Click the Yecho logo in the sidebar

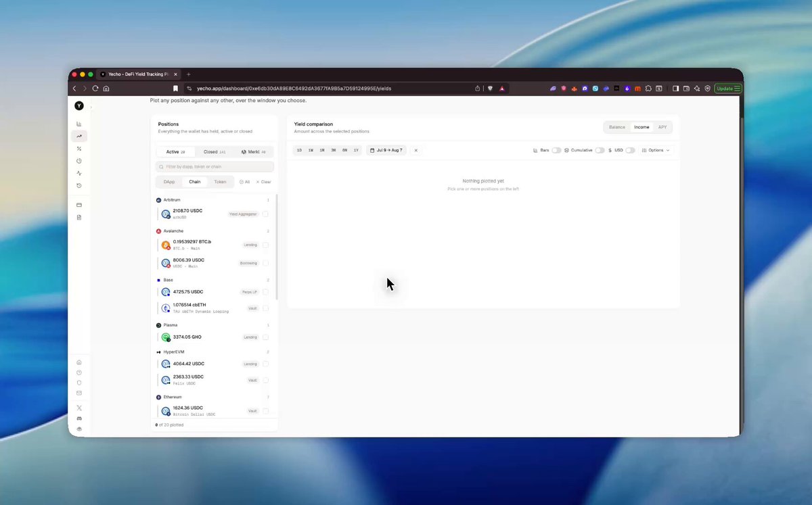click(x=79, y=105)
